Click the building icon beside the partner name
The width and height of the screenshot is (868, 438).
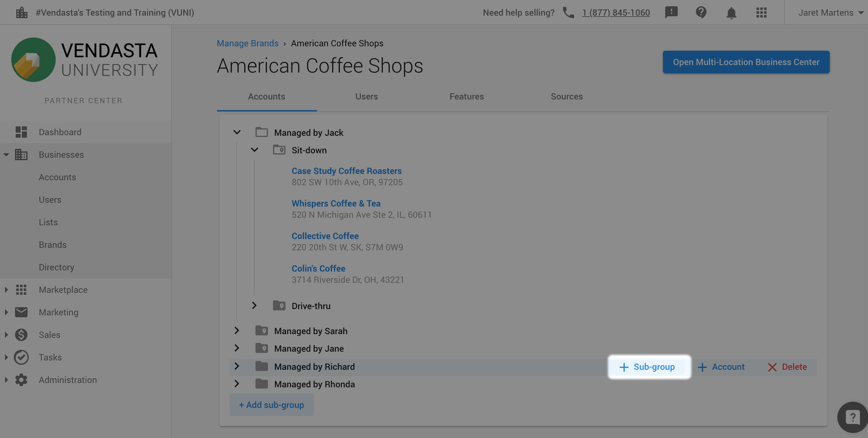(22, 13)
